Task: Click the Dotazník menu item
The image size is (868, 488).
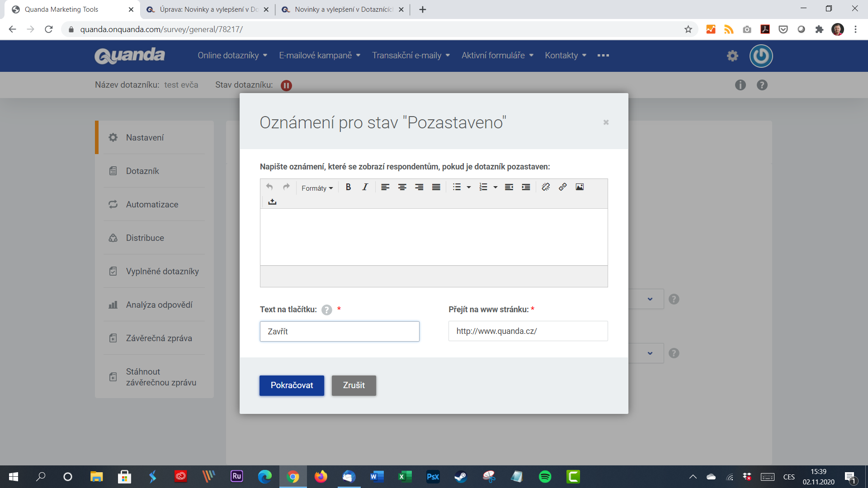Action: (x=142, y=171)
